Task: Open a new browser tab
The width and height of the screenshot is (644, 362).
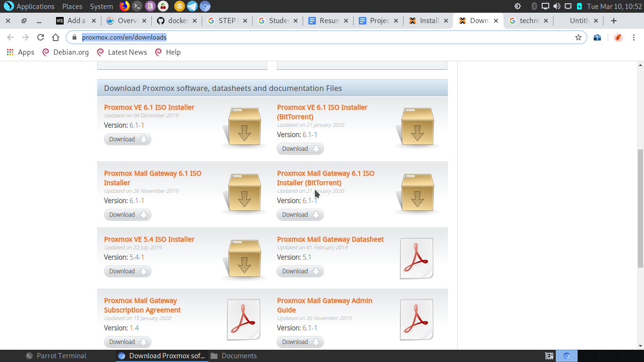Action: tap(613, 21)
